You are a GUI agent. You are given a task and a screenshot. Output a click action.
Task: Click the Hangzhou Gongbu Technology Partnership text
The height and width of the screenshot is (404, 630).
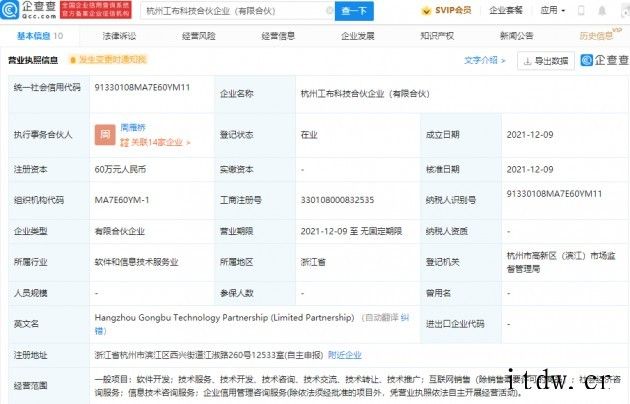click(224, 318)
